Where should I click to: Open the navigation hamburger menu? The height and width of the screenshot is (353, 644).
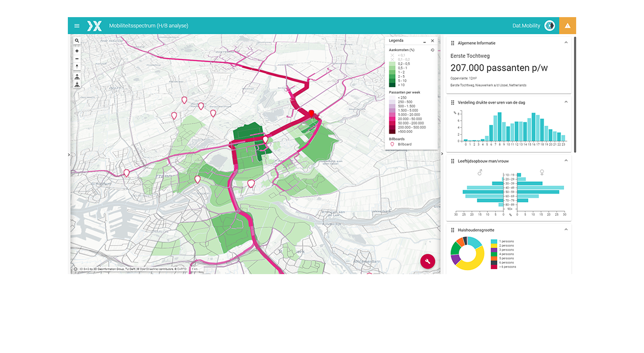(x=77, y=25)
